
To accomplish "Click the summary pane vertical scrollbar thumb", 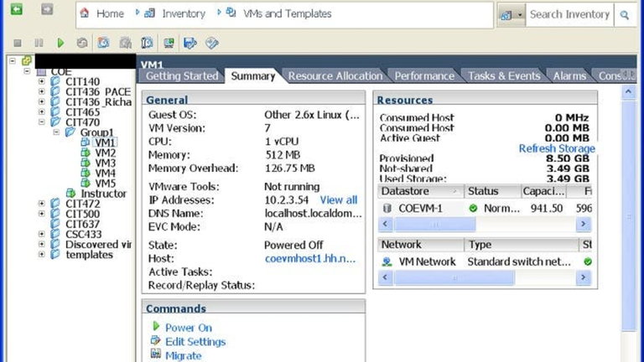I will [x=629, y=215].
